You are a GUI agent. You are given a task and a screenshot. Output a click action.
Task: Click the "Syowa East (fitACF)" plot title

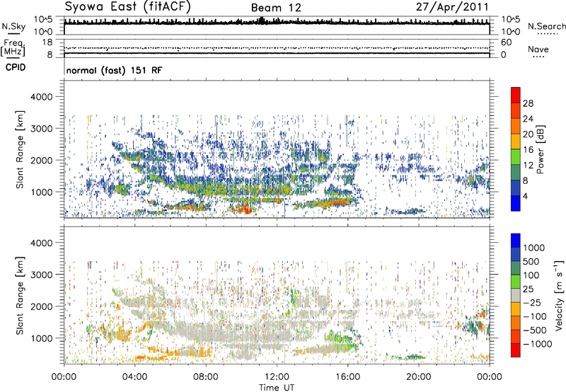pyautogui.click(x=127, y=6)
